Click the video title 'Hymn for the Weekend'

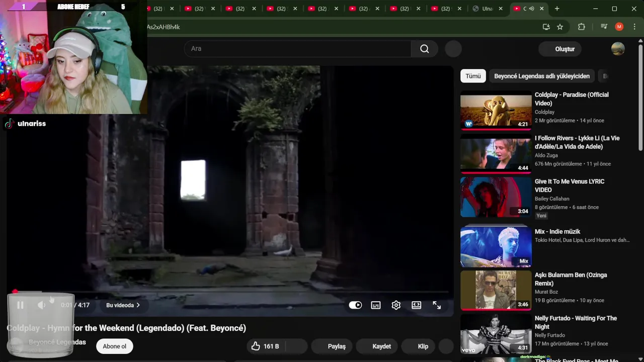[x=126, y=328]
